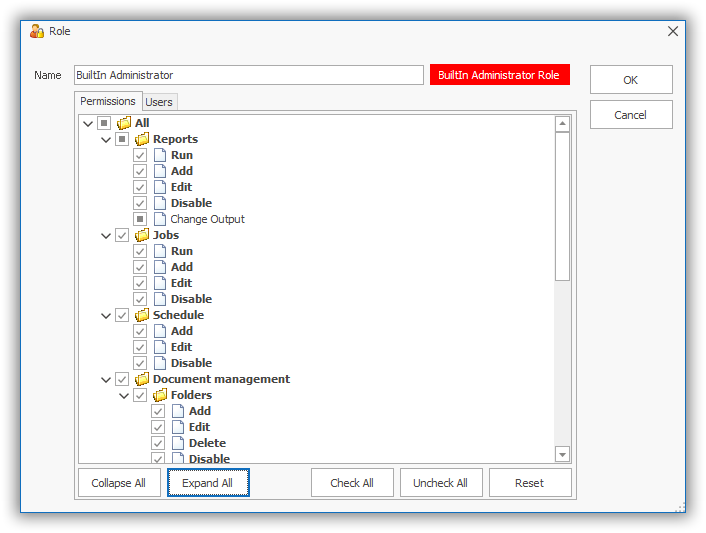Click the Jobs folder icon
The height and width of the screenshot is (533, 706).
[142, 235]
